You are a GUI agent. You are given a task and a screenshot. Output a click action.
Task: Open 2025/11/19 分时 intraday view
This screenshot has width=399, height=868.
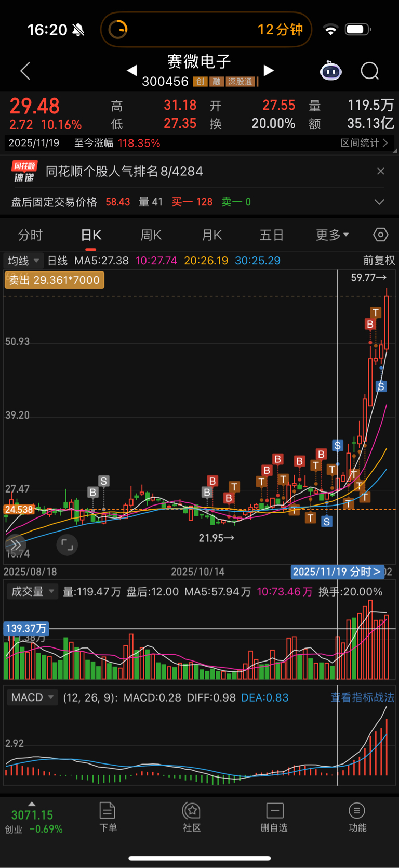(337, 572)
